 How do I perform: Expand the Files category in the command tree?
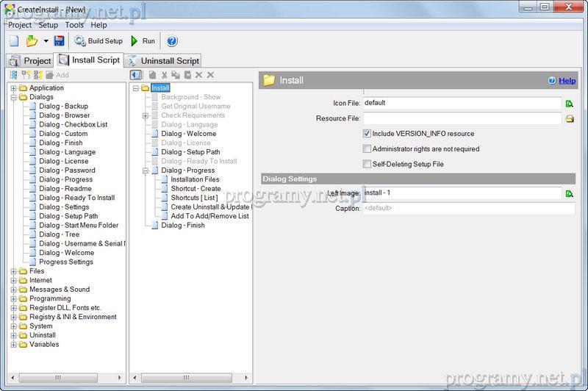(14, 271)
